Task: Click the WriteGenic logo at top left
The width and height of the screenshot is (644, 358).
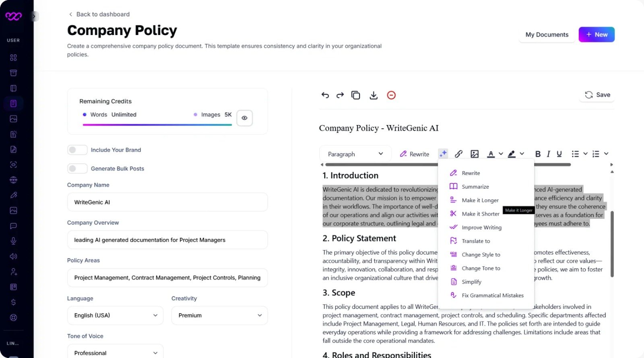Action: pyautogui.click(x=13, y=16)
